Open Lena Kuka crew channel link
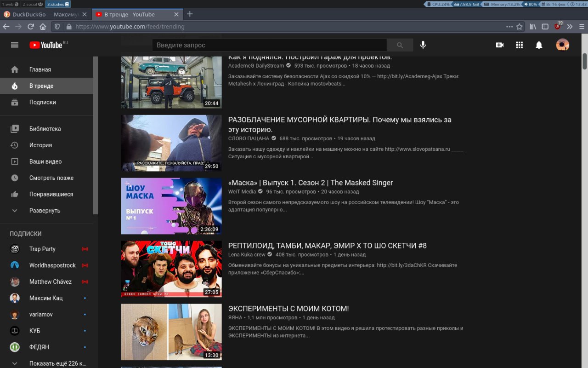 tap(247, 254)
